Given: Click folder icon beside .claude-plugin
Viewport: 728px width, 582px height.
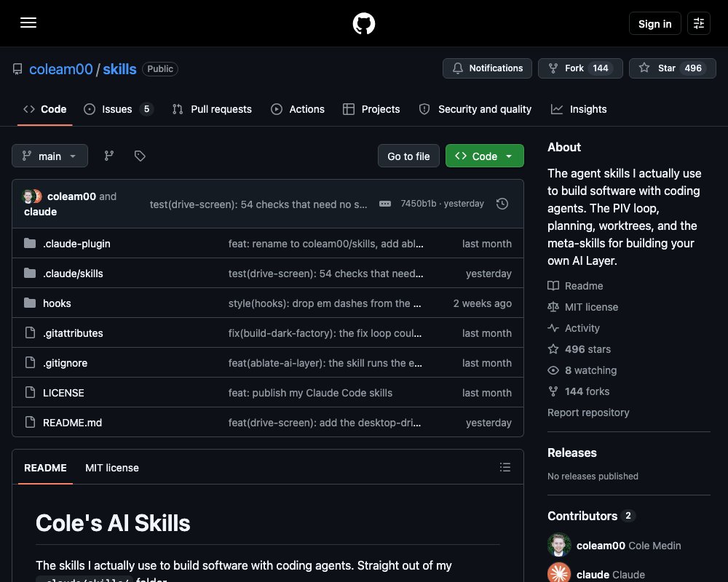Looking at the screenshot, I should (x=30, y=243).
